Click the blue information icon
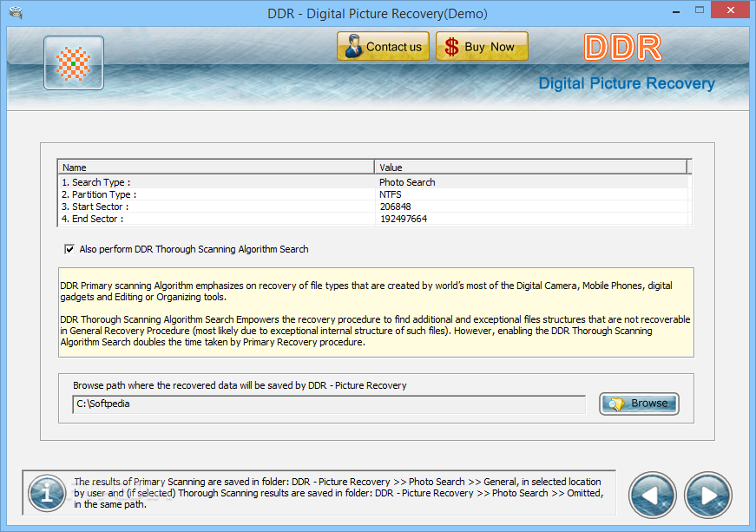 click(x=47, y=493)
